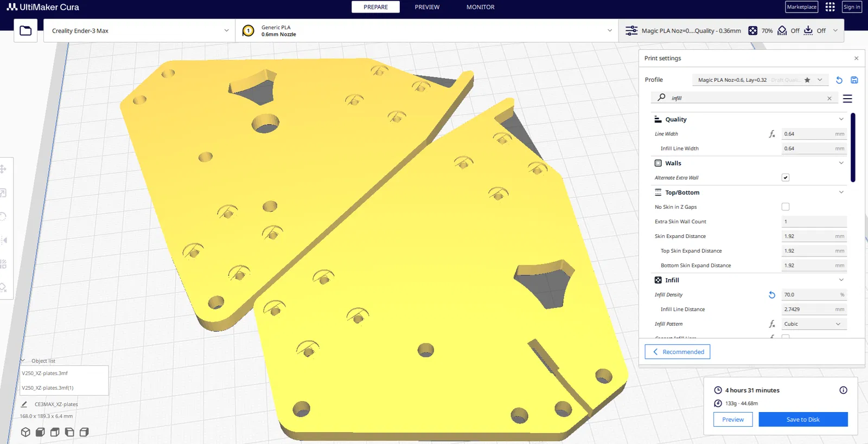The height and width of the screenshot is (444, 868).
Task: Open the Creality Ender-3 Max printer dropdown
Action: point(139,31)
